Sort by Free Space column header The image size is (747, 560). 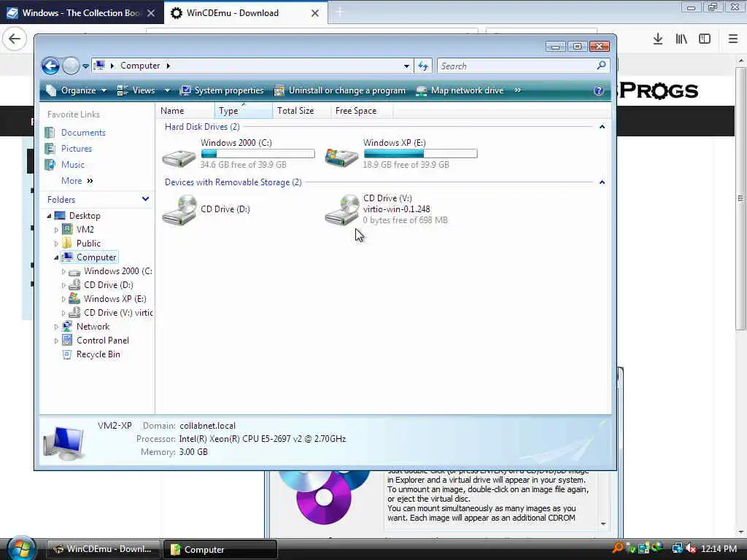coord(362,111)
